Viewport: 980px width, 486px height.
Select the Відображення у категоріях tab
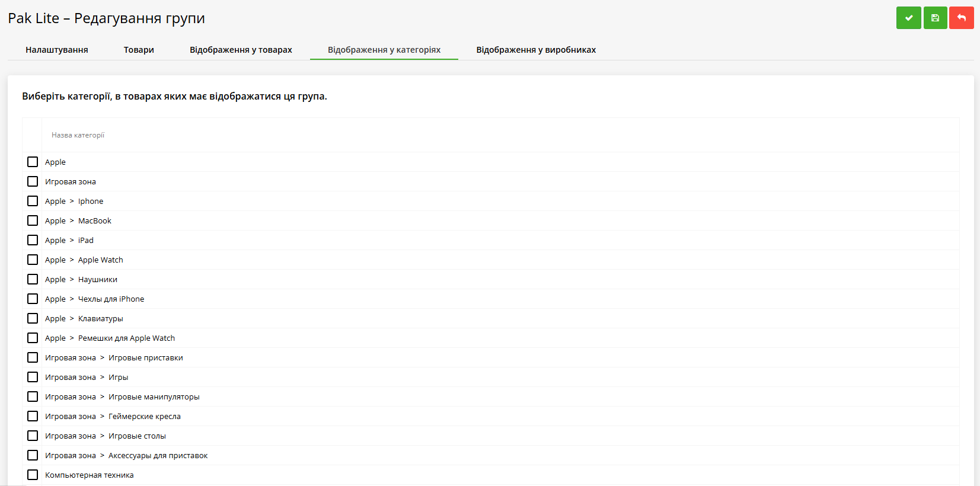[384, 50]
